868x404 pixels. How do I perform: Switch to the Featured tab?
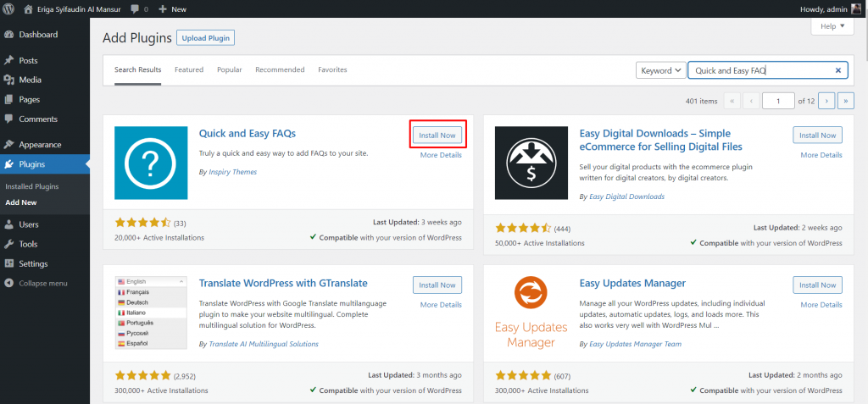189,69
